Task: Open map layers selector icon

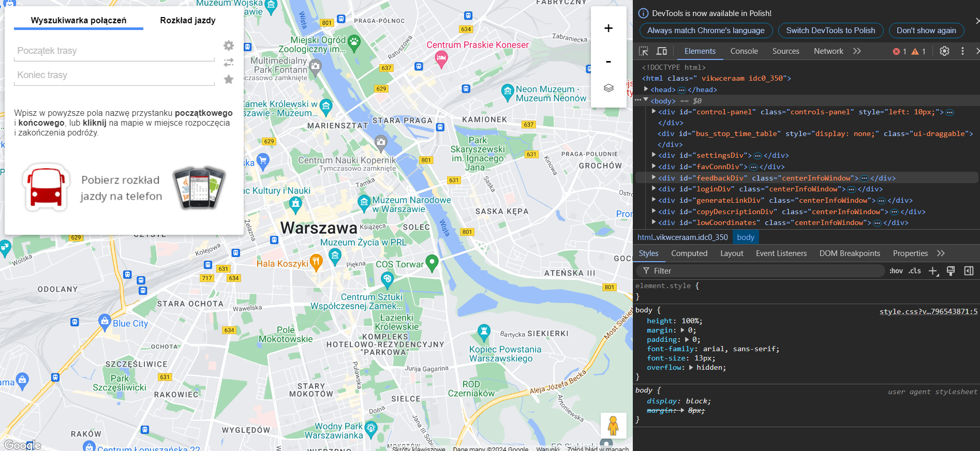Action: point(608,88)
